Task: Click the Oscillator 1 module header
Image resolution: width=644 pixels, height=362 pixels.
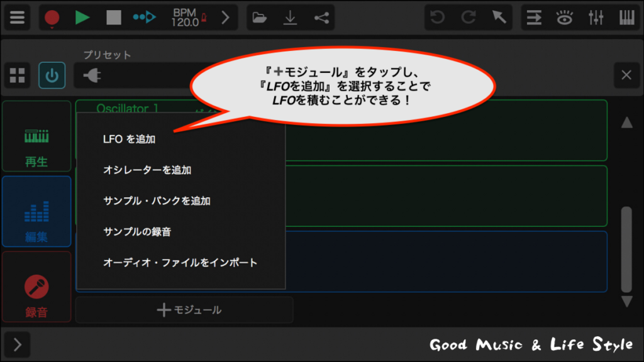Action: click(127, 108)
